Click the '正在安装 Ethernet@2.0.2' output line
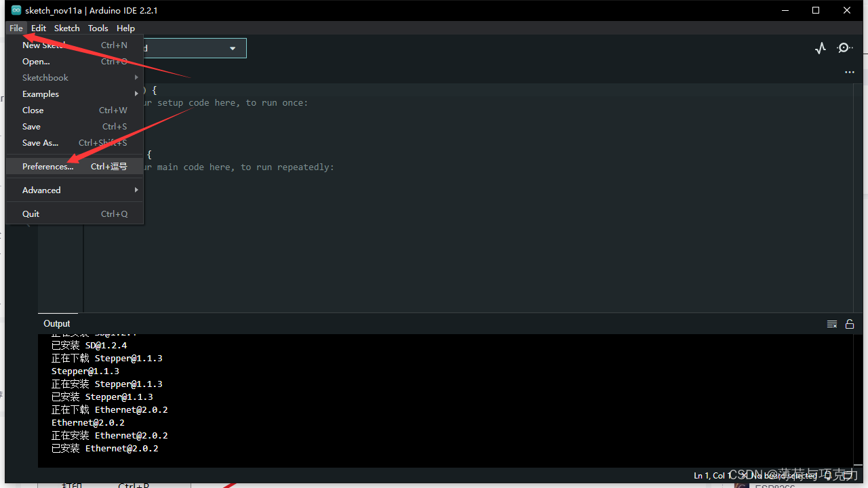 pos(109,435)
